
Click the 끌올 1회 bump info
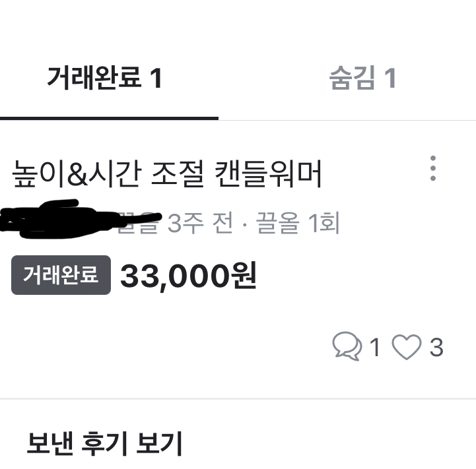coord(298,223)
